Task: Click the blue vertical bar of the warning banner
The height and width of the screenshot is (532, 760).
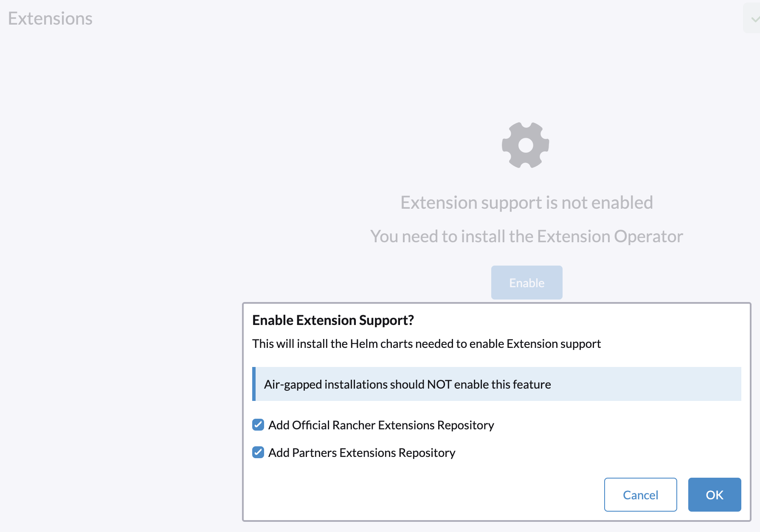Action: point(254,384)
